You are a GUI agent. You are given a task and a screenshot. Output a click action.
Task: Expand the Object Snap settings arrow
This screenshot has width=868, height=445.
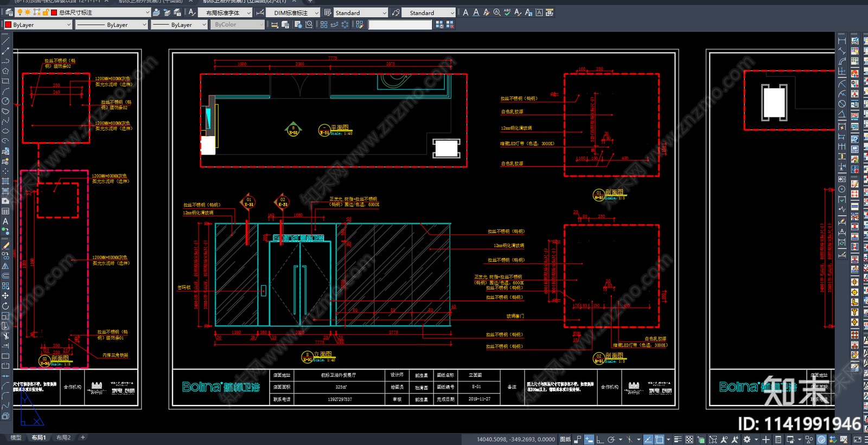click(668, 440)
